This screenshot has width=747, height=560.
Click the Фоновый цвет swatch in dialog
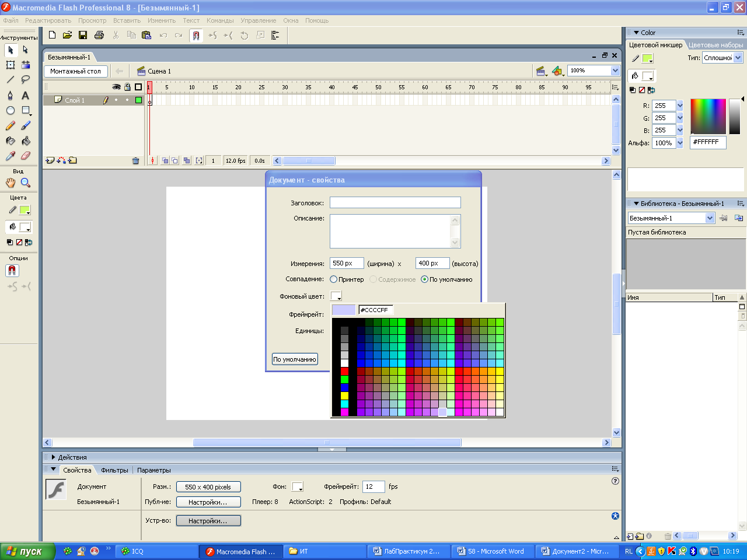pos(336,296)
